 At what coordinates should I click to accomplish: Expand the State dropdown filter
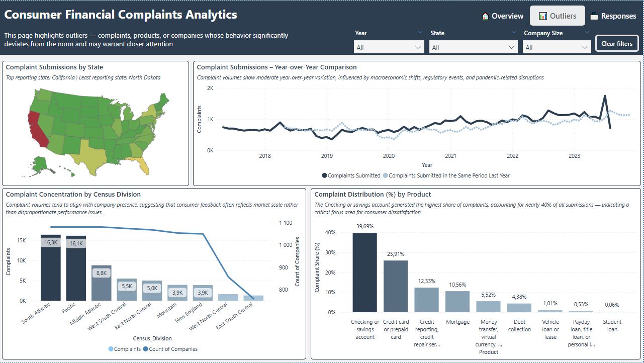click(x=473, y=47)
